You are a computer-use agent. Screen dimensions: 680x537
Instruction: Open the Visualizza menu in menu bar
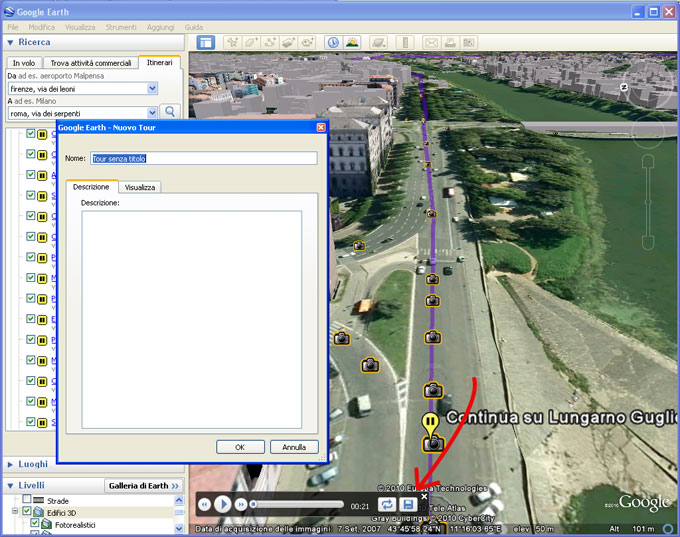pyautogui.click(x=80, y=27)
